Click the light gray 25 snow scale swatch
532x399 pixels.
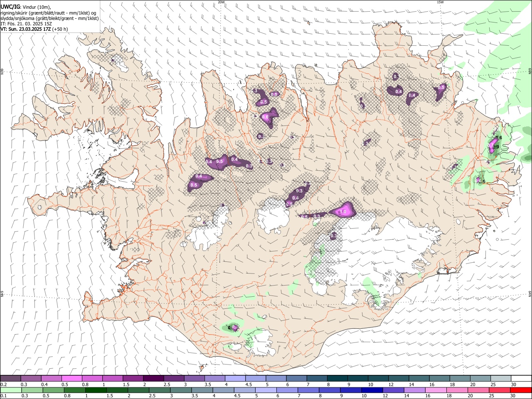(501, 379)
